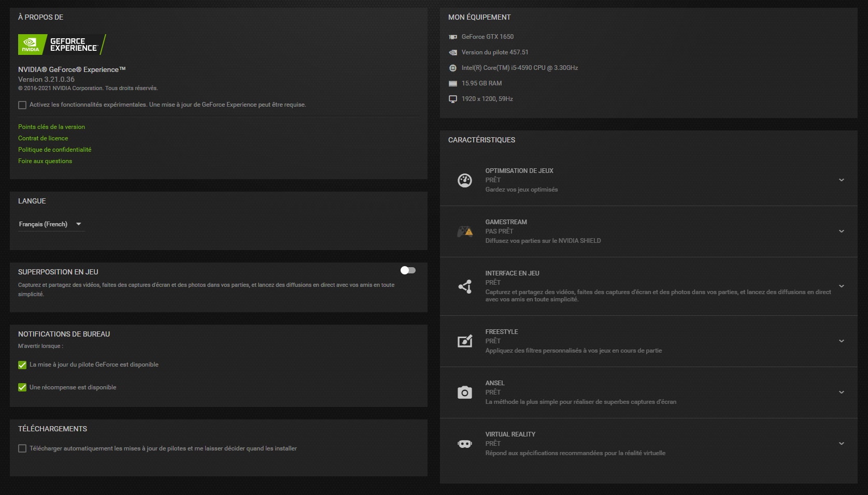Click the Version 3.21.0.36 text
The width and height of the screenshot is (868, 495).
(x=46, y=79)
